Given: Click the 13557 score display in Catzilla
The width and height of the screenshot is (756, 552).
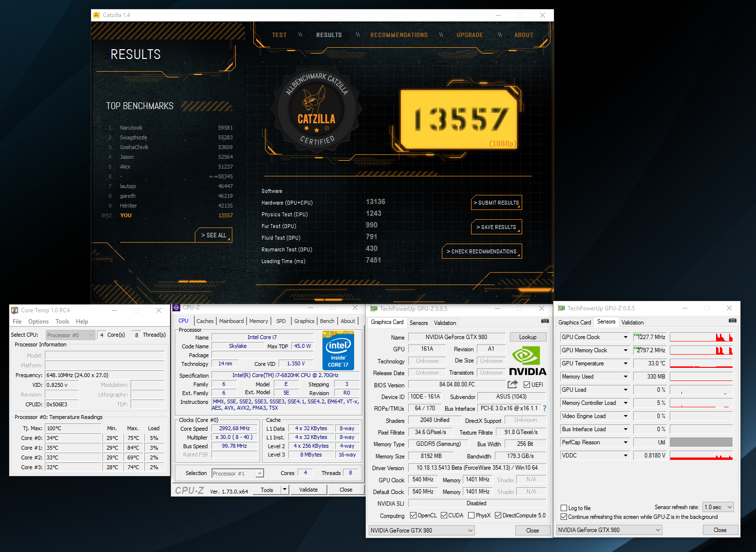Looking at the screenshot, I should click(x=459, y=119).
